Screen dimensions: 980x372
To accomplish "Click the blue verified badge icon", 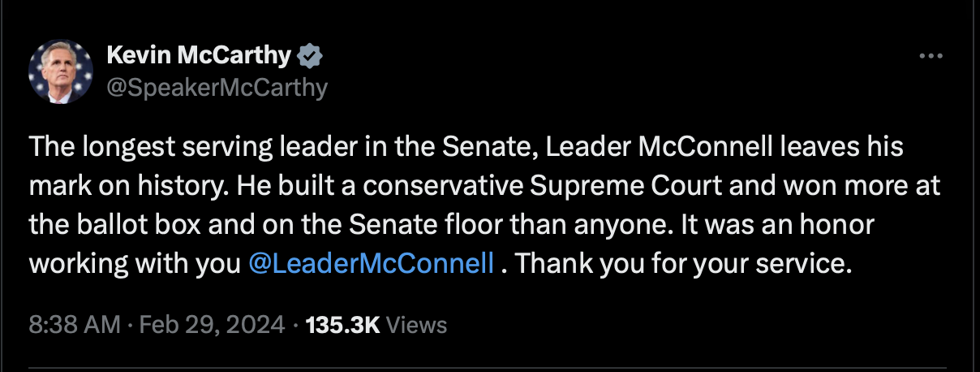I will pyautogui.click(x=312, y=56).
